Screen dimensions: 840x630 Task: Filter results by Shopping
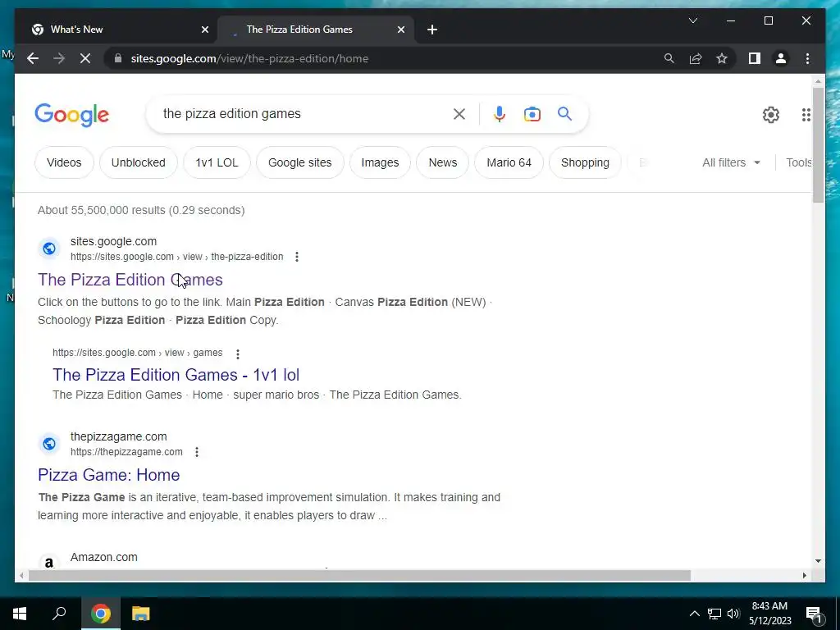click(x=585, y=162)
